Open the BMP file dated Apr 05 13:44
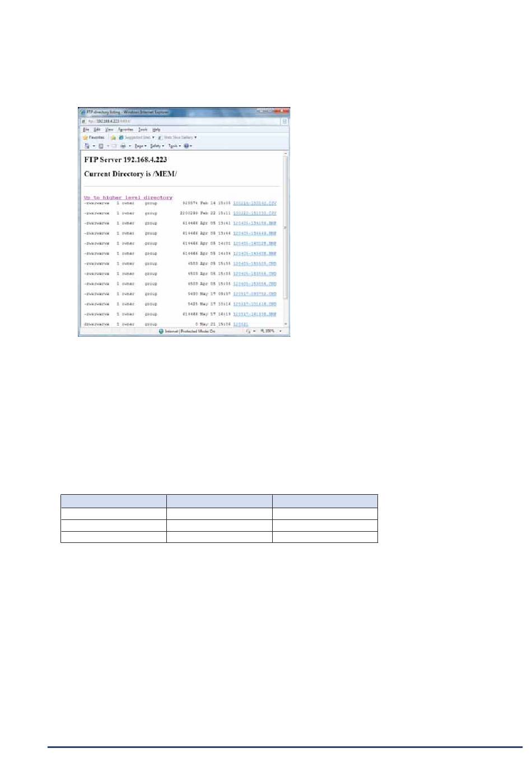 (x=255, y=234)
